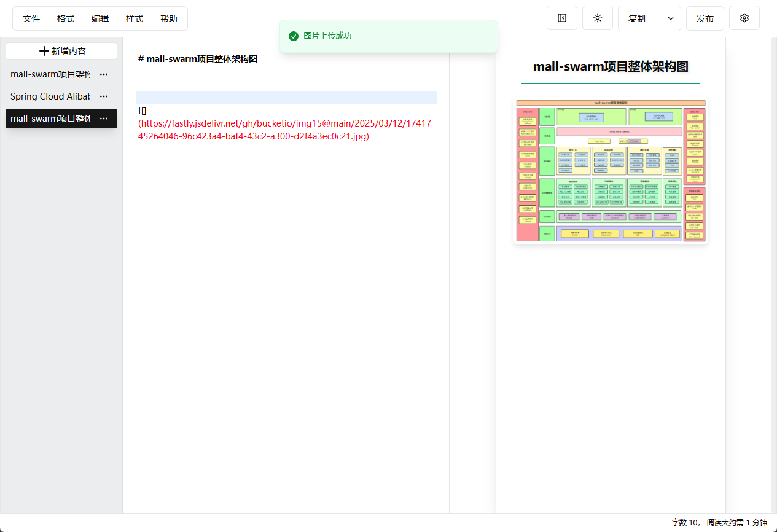Click the highlighted empty editor line
Viewport: 777px width, 532px height.
[286, 97]
